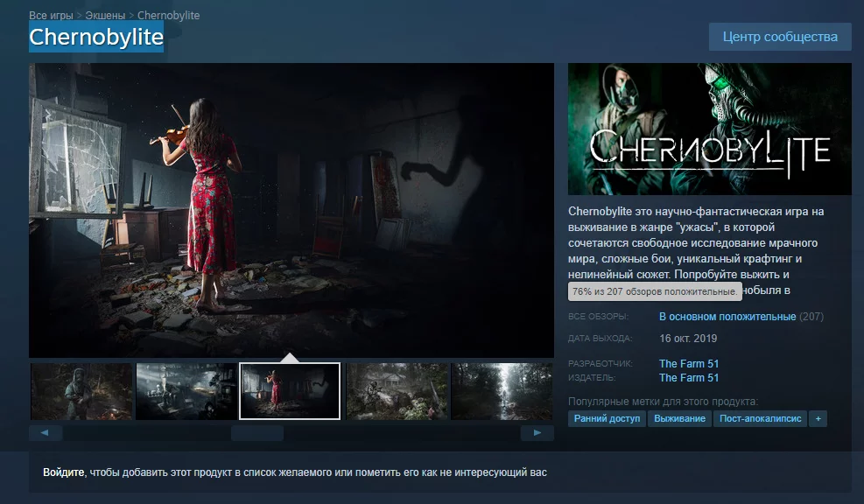The height and width of the screenshot is (504, 864).
Task: Open the 'Chernobylite' breadcrumb link
Action: point(168,16)
